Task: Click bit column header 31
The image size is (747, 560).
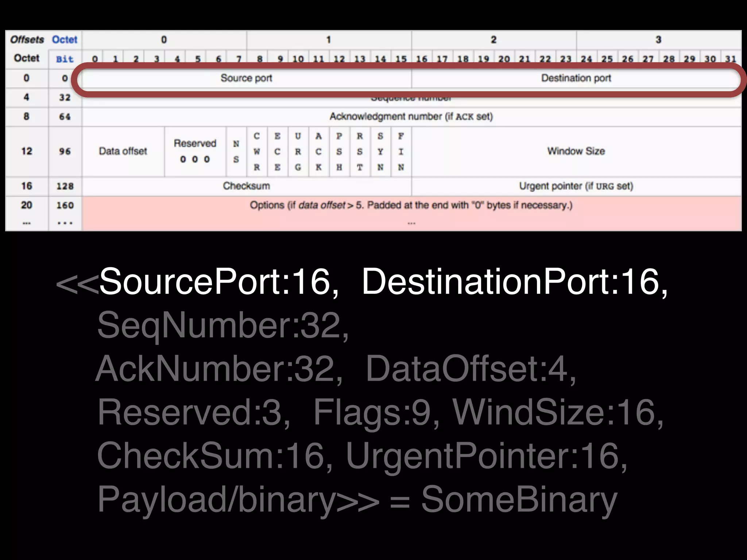Action: (731, 59)
